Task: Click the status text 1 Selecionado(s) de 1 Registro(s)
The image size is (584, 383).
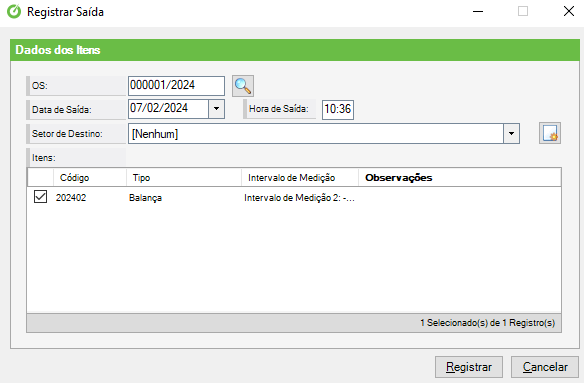Action: [488, 323]
